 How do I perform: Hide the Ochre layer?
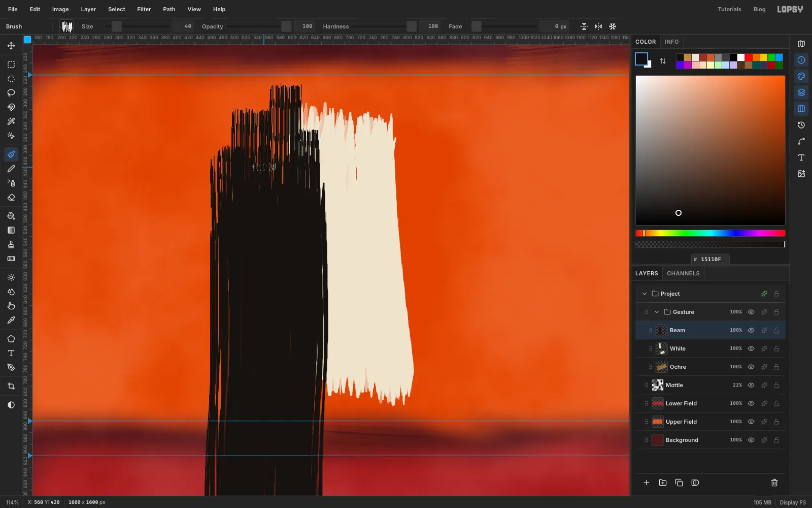[x=751, y=367]
